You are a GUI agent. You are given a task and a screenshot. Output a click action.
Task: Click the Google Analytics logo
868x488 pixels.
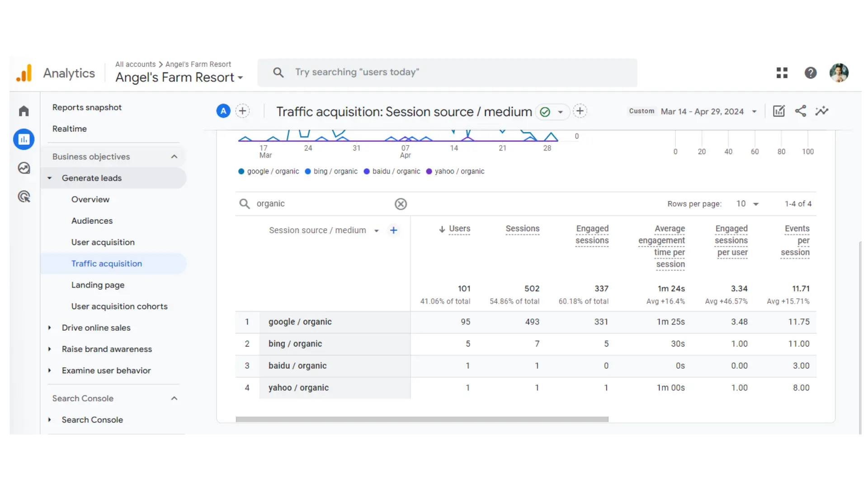tap(24, 73)
